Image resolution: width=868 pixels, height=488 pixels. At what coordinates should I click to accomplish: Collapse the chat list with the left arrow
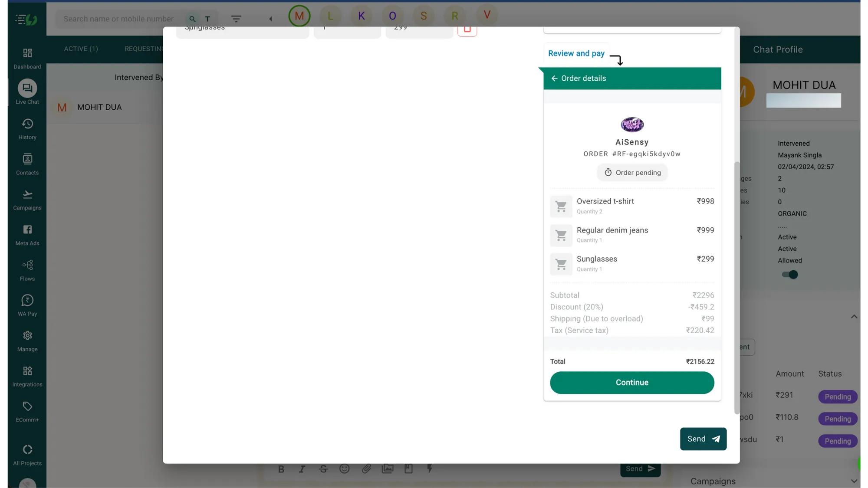[x=270, y=19]
